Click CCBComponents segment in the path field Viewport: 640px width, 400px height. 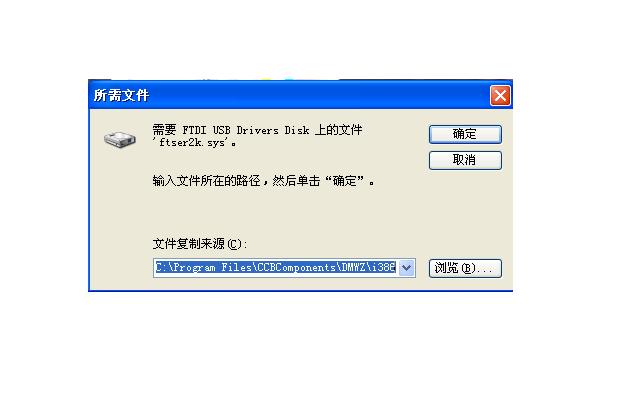tap(296, 267)
